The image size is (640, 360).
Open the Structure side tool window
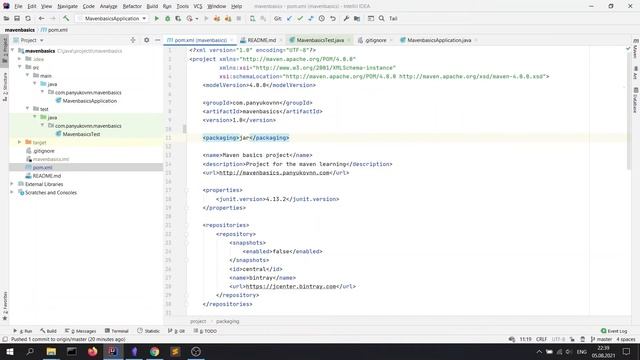pyautogui.click(x=5, y=87)
